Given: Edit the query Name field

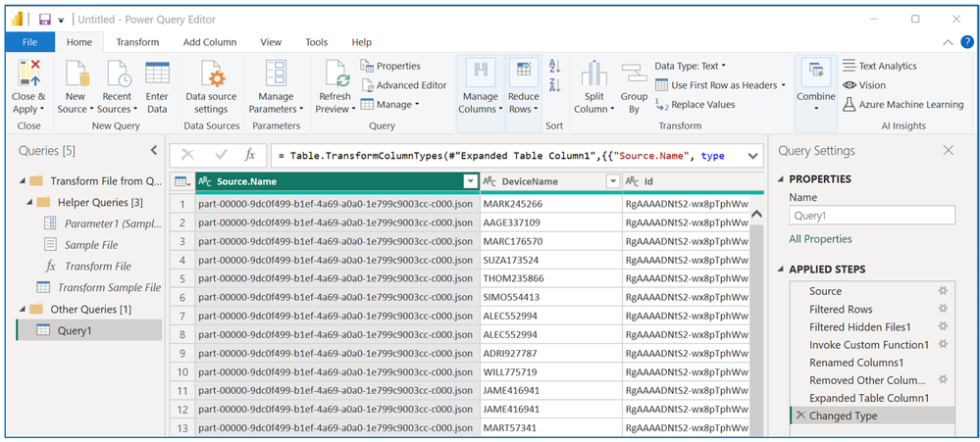Looking at the screenshot, I should click(x=872, y=216).
